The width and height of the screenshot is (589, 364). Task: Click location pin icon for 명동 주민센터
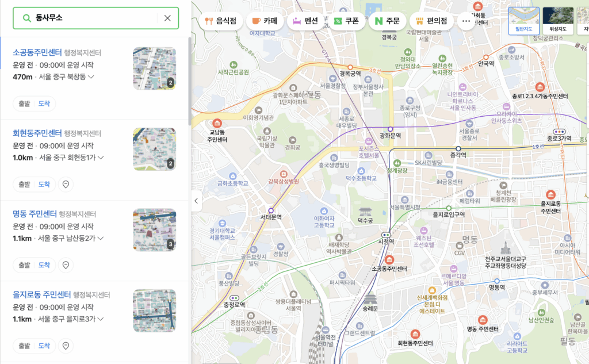(x=66, y=265)
